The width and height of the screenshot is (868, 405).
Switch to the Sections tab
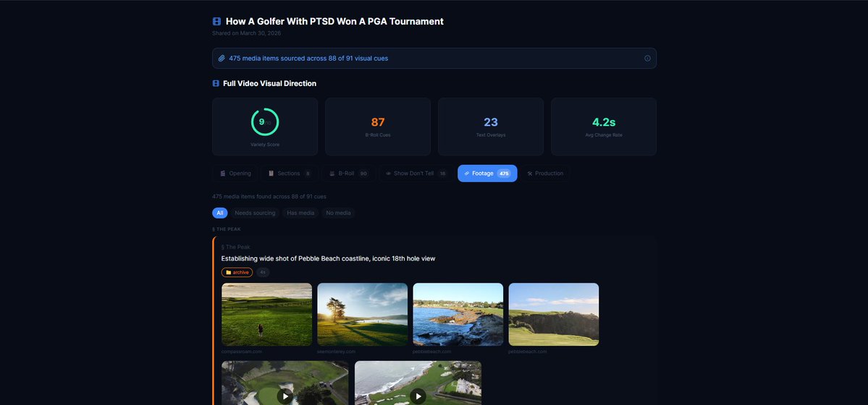click(x=289, y=173)
